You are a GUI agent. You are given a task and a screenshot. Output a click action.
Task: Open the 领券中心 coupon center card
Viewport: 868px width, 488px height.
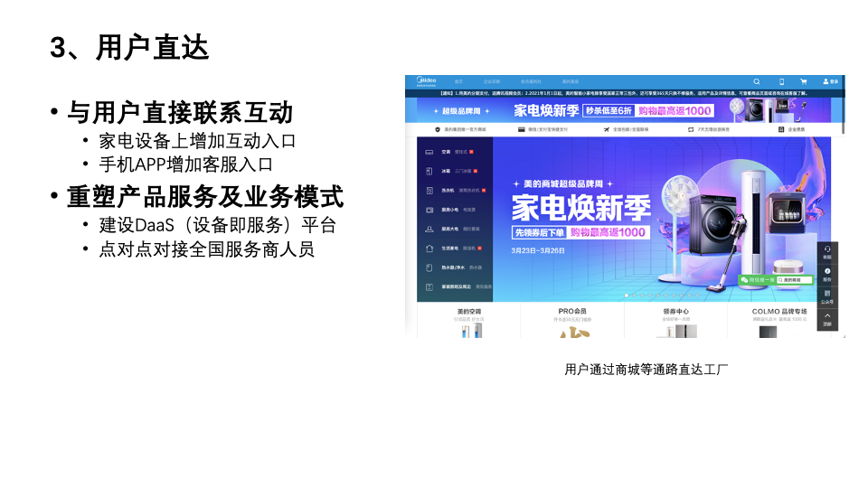coord(676,321)
